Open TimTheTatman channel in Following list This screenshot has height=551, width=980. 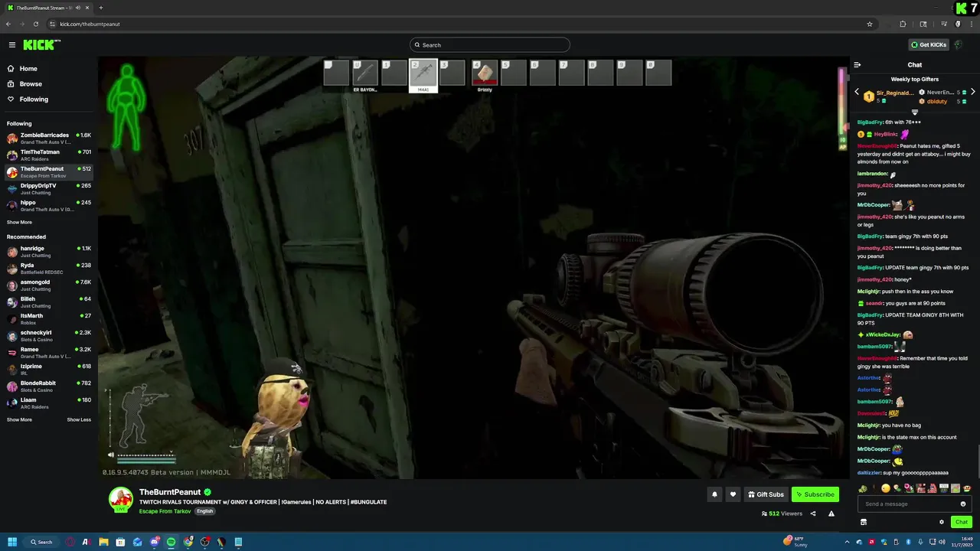coord(49,155)
